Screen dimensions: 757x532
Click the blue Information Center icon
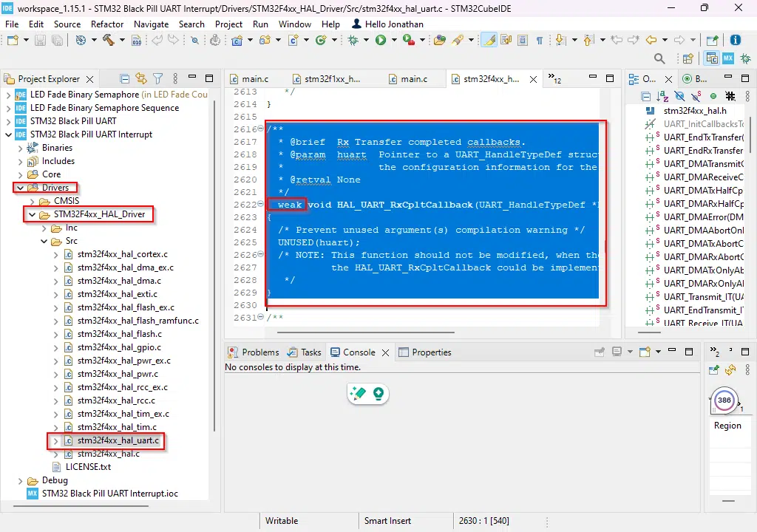[x=736, y=40]
